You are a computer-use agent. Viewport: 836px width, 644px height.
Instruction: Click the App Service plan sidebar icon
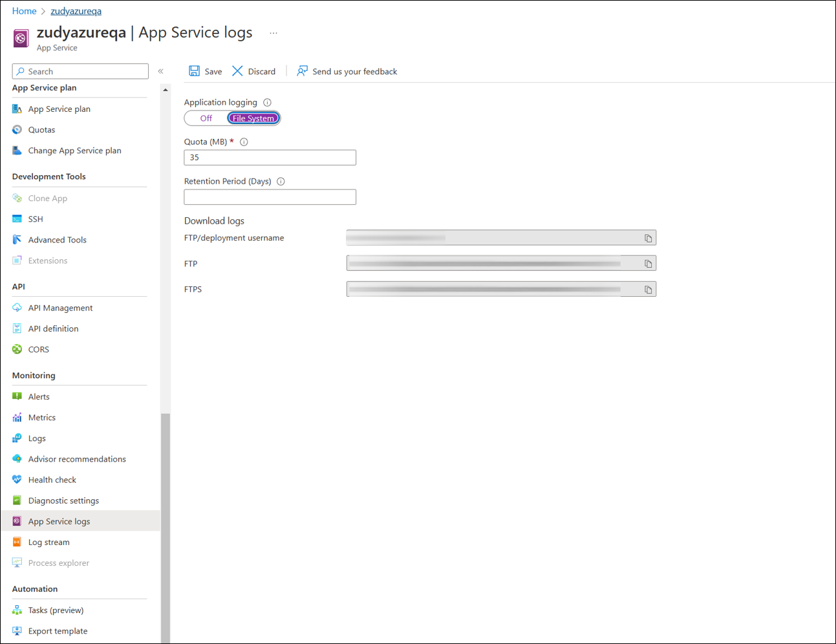click(17, 109)
